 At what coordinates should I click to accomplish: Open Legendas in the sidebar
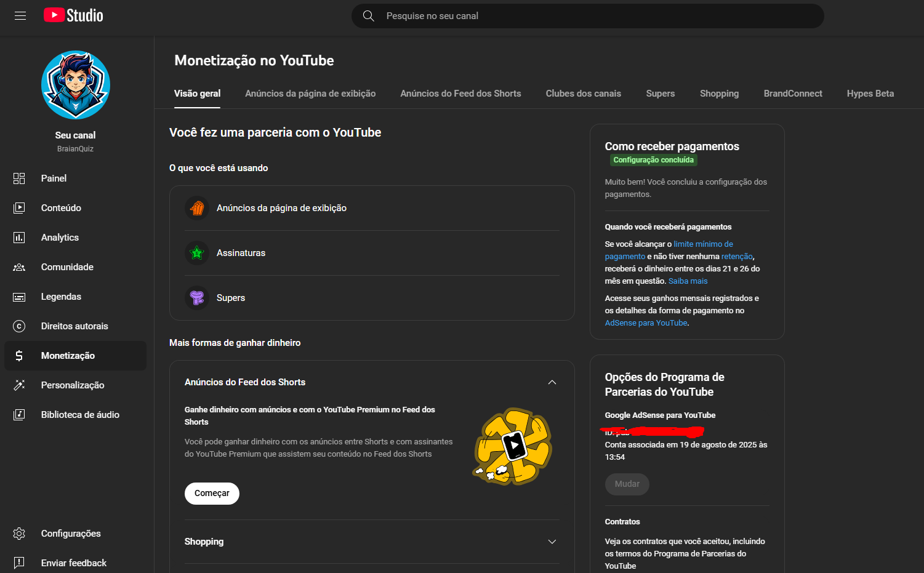pos(76,297)
